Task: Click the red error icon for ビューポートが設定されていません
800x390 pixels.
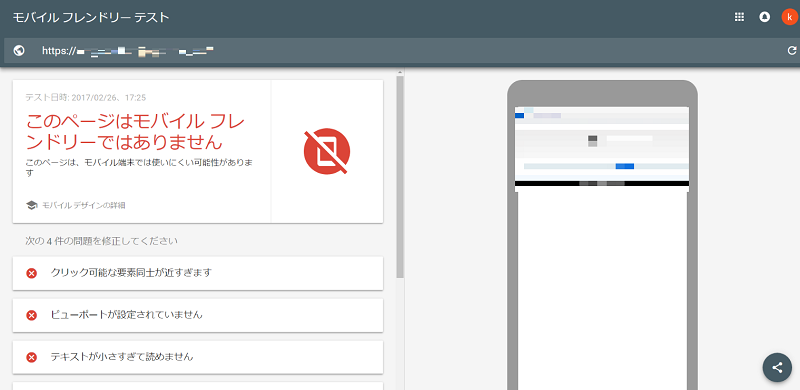Action: (x=32, y=315)
